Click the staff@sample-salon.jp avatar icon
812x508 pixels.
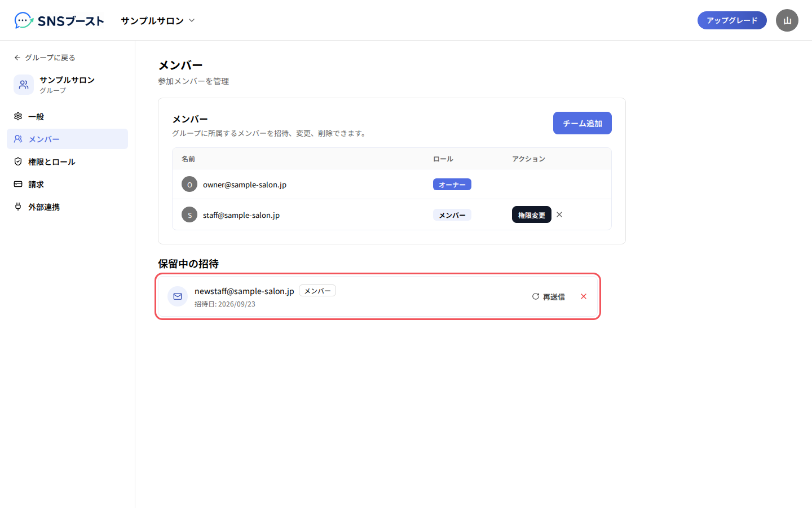coord(189,214)
